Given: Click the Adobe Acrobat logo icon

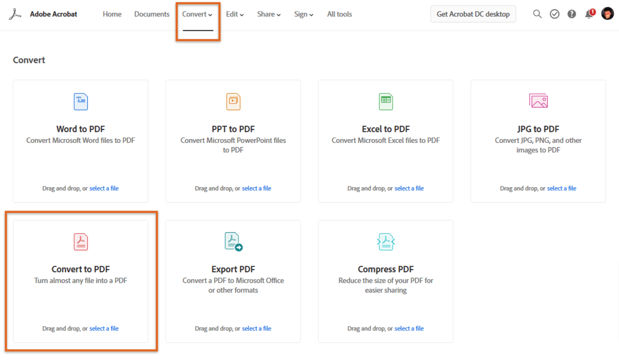Looking at the screenshot, I should [15, 14].
